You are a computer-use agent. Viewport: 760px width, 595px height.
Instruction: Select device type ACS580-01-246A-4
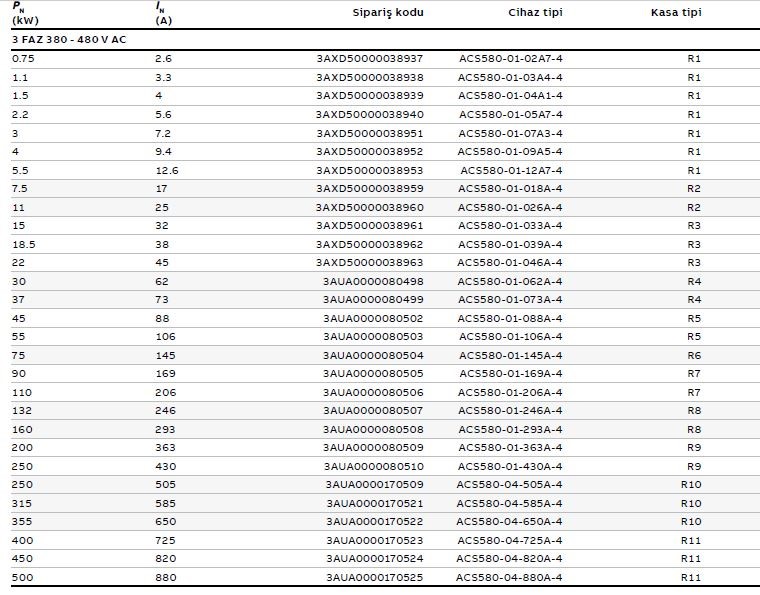510,411
